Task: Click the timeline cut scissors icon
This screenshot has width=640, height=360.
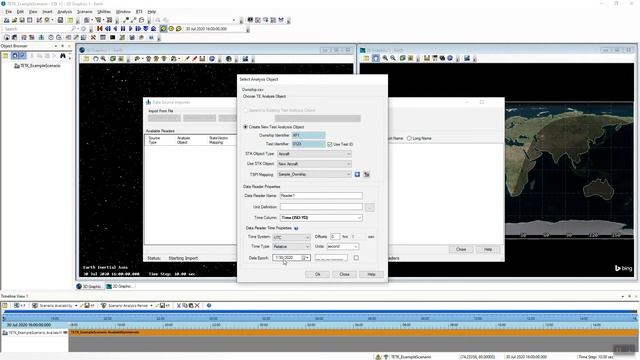Action: point(178,305)
